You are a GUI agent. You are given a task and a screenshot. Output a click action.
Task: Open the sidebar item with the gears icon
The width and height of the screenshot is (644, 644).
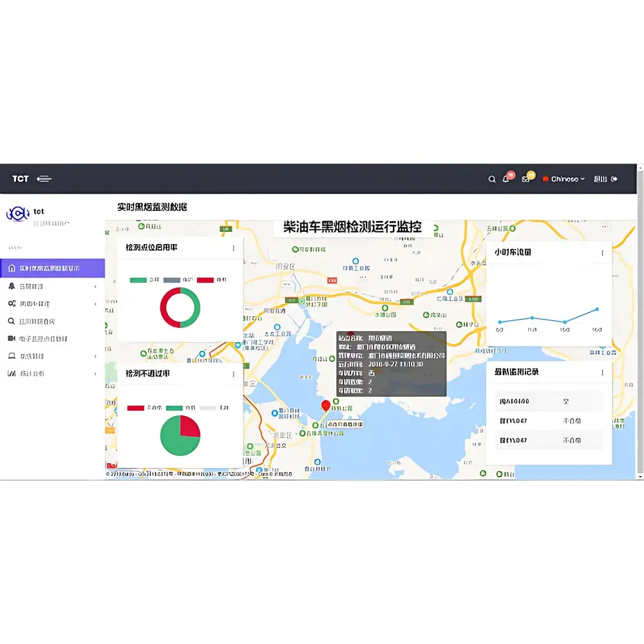(53, 303)
